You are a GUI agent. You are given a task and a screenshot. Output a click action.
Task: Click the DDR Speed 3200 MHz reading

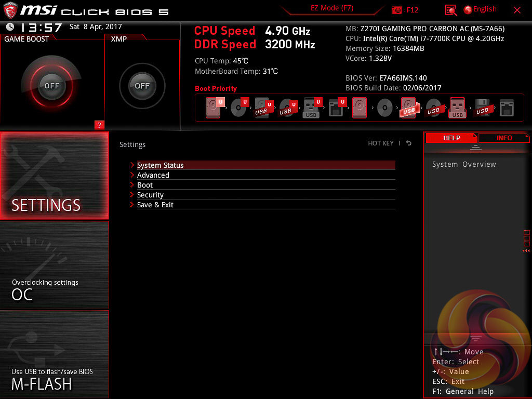coord(255,45)
